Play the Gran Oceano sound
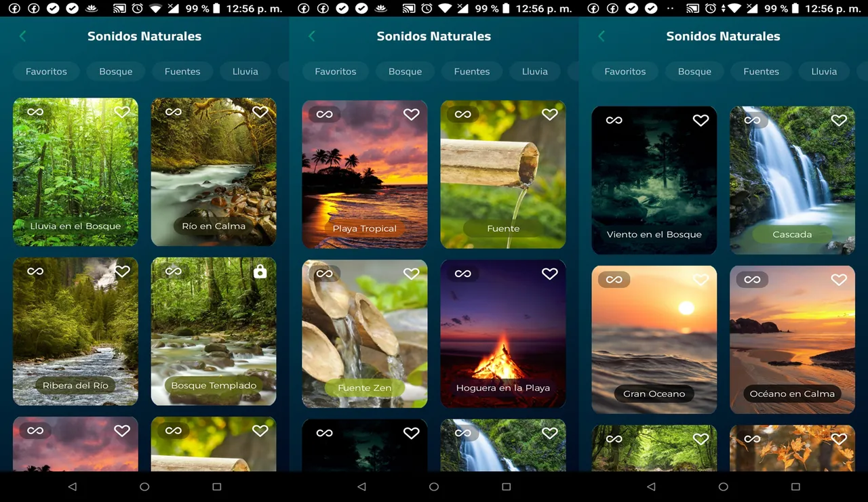The height and width of the screenshot is (502, 868). click(x=654, y=339)
